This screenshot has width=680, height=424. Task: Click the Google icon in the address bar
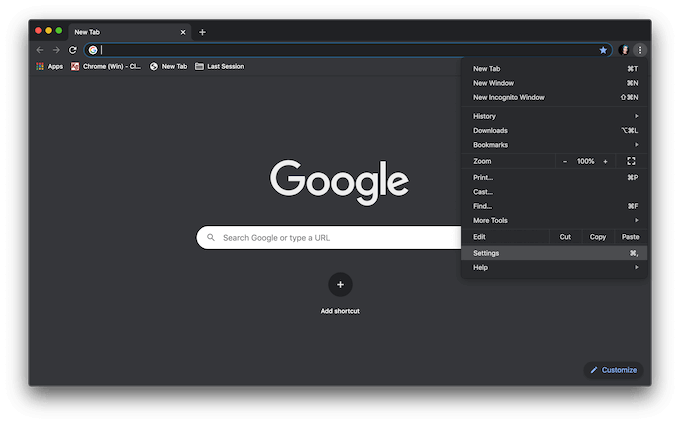93,50
